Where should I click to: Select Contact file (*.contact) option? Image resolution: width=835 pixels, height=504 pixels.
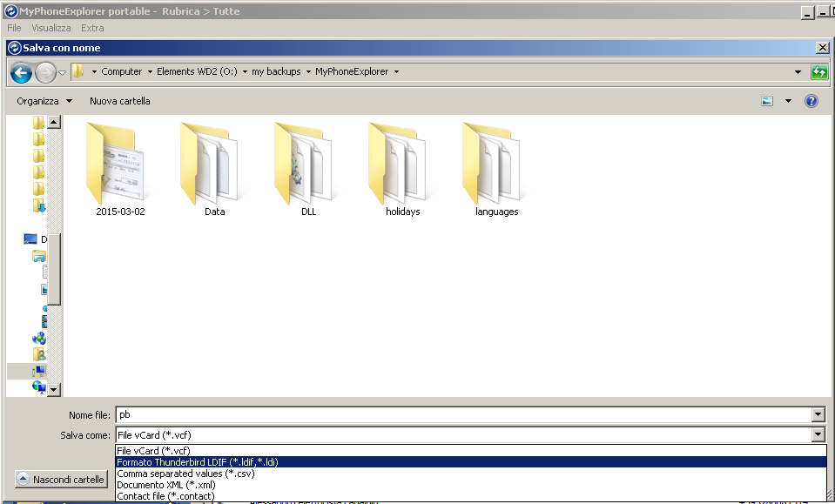165,496
